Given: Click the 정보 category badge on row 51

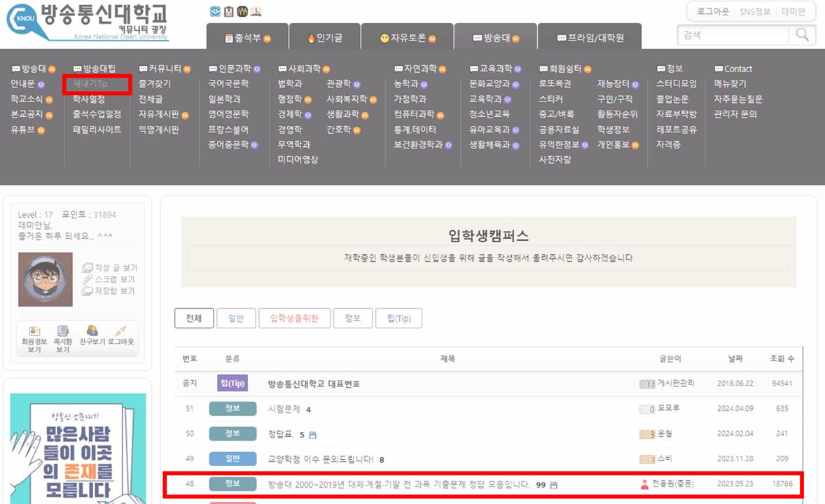Looking at the screenshot, I should pyautogui.click(x=233, y=408).
